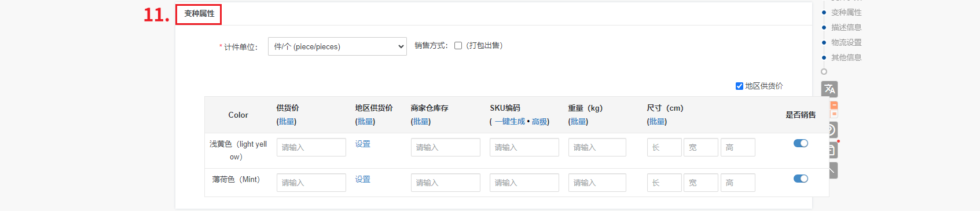
Task: Uncheck the 地区供货价 checkbox
Action: (x=739, y=86)
